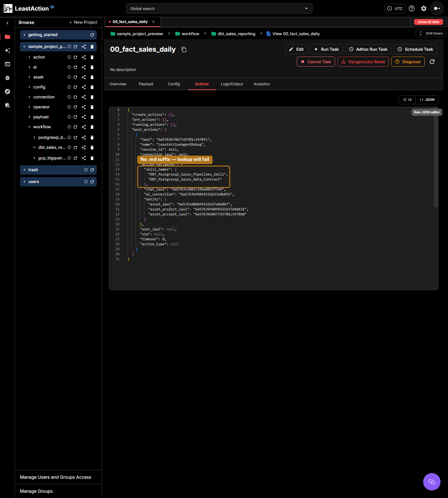The image size is (448, 498).
Task: Collapse the sample_project_preview project
Action: point(25,47)
